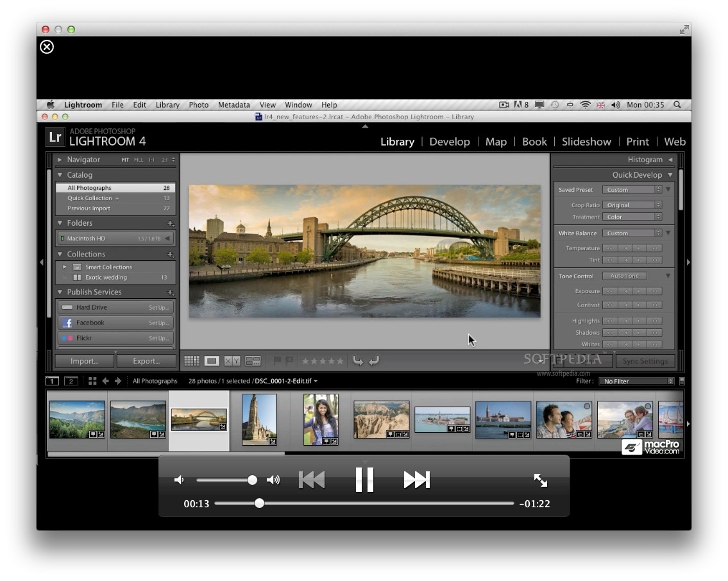Add publish service with plus icon

tap(171, 292)
